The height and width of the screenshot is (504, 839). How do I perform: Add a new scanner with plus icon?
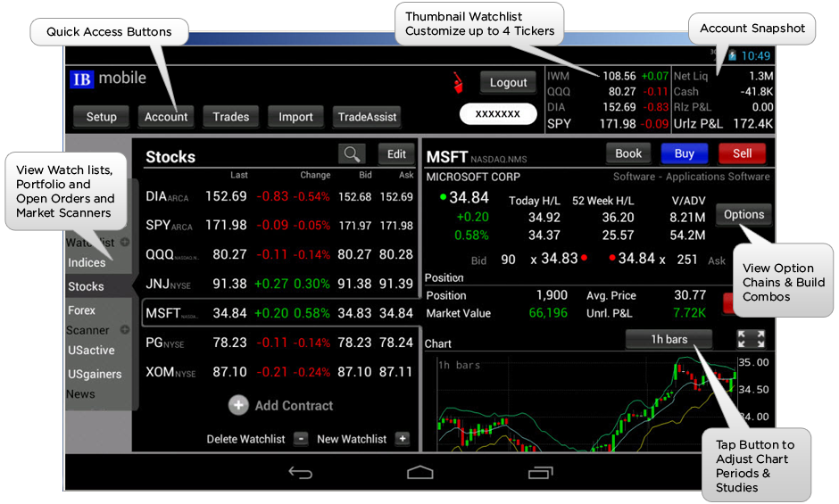point(125,329)
